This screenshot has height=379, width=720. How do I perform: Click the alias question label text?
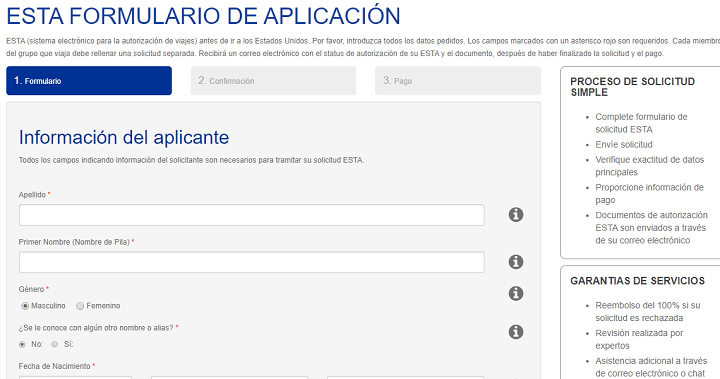click(x=96, y=328)
